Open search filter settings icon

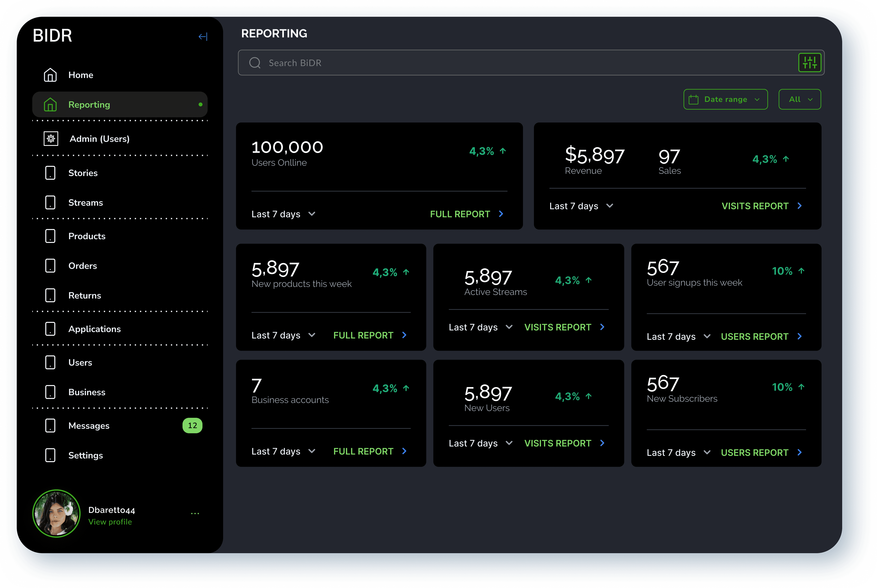coord(810,63)
